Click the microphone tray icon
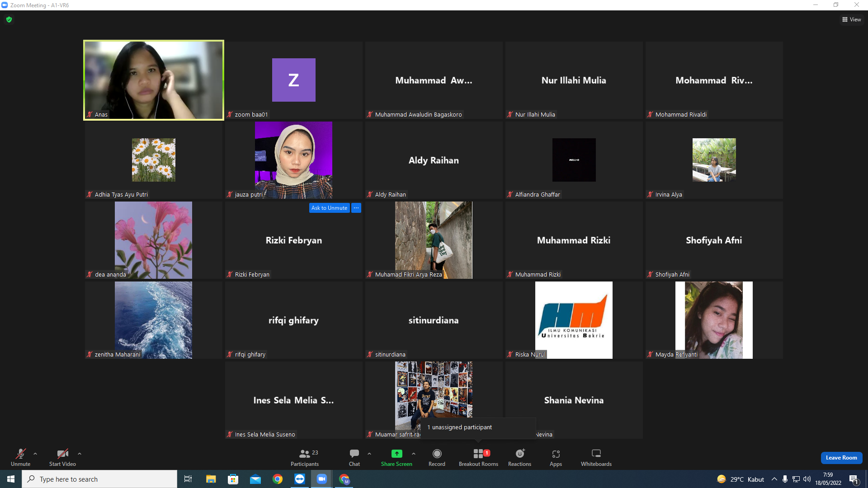The height and width of the screenshot is (488, 868). click(x=785, y=479)
